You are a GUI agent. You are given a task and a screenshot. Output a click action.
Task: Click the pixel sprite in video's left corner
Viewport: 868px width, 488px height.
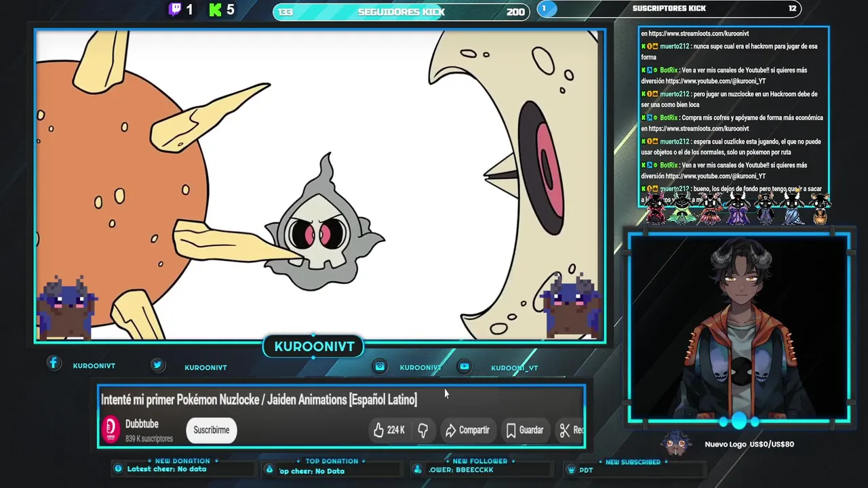coord(66,307)
